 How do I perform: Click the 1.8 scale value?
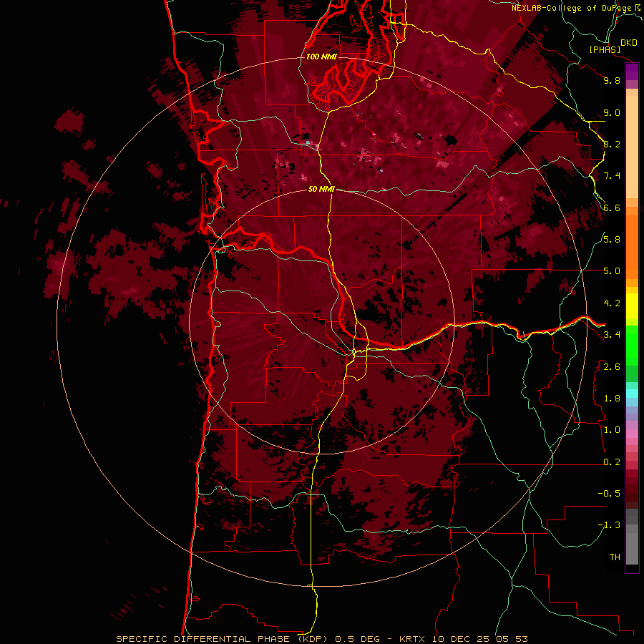(612, 399)
